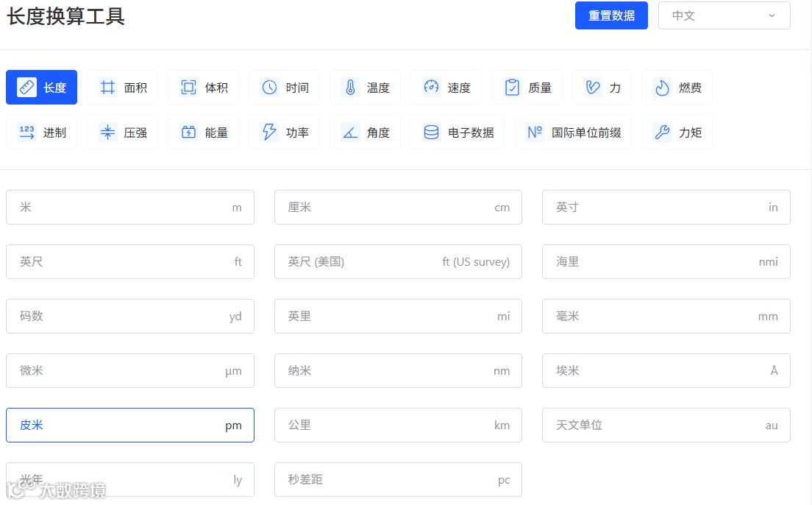
Task: Click the 燃费 flame icon
Action: tap(663, 88)
